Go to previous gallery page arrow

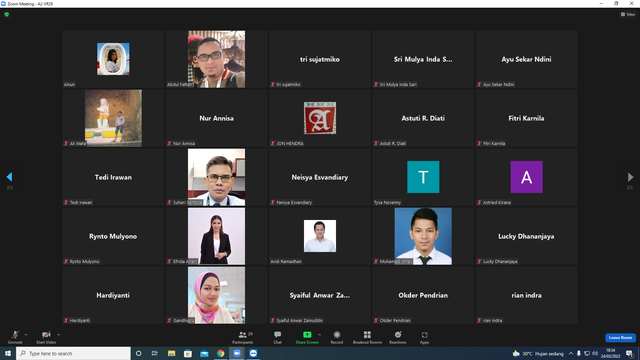(9, 177)
